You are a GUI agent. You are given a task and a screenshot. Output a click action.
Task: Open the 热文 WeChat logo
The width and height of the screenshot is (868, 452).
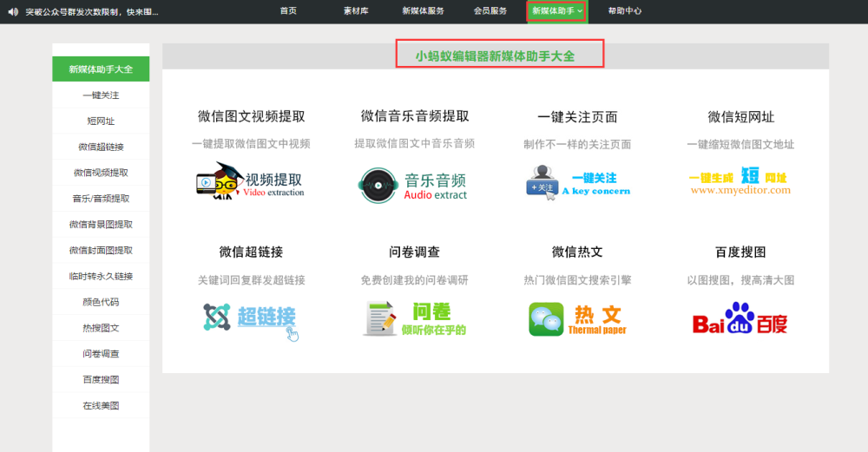(x=577, y=319)
